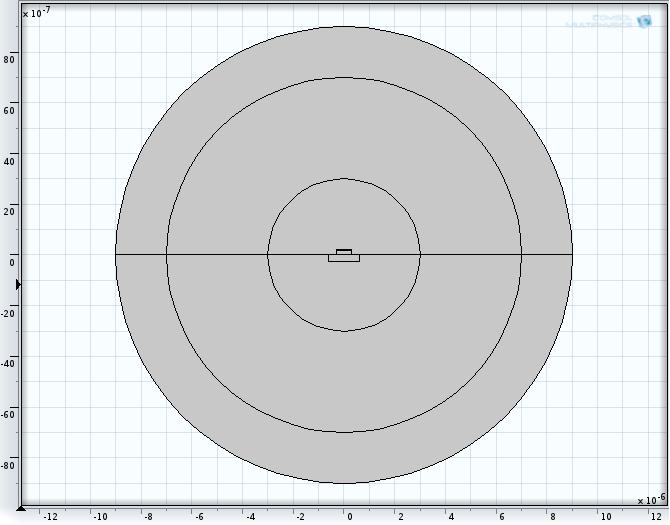Click the y-axis tick label -80
Screen dimensions: 670x525
(8, 465)
